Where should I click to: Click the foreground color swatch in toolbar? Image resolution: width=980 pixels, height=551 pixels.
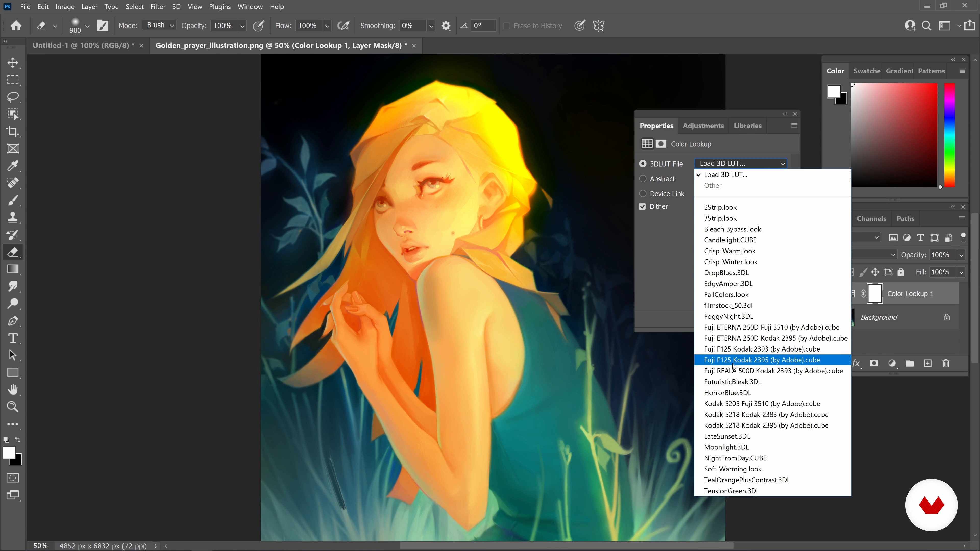click(x=9, y=453)
